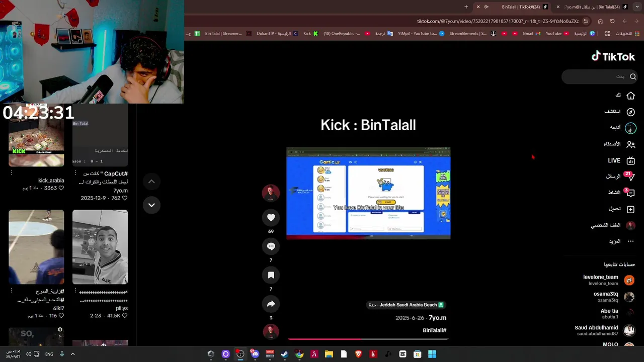The image size is (644, 362).
Task: Open OBS Studio from the taskbar
Action: pyautogui.click(x=240, y=354)
